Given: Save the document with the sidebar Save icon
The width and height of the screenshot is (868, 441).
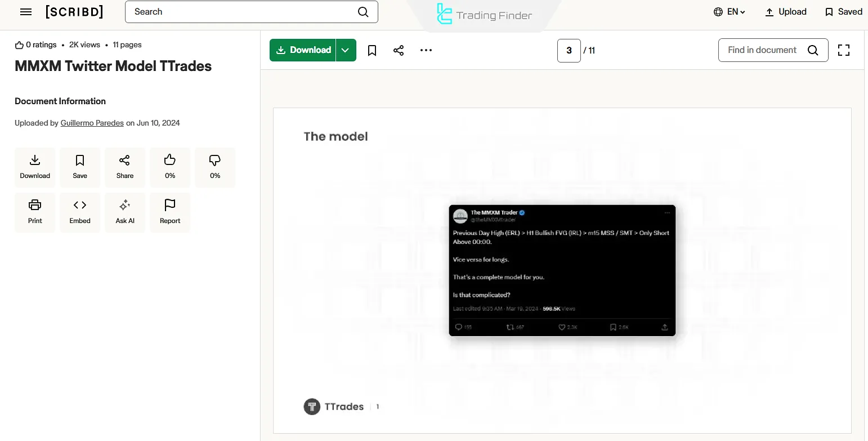Looking at the screenshot, I should (80, 167).
